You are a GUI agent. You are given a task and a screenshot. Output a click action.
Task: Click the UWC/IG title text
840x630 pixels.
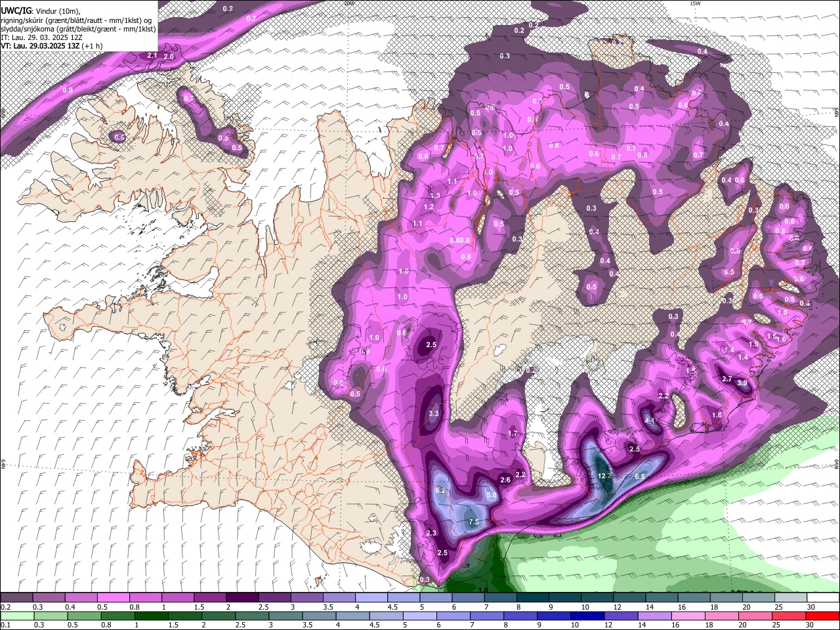point(16,11)
